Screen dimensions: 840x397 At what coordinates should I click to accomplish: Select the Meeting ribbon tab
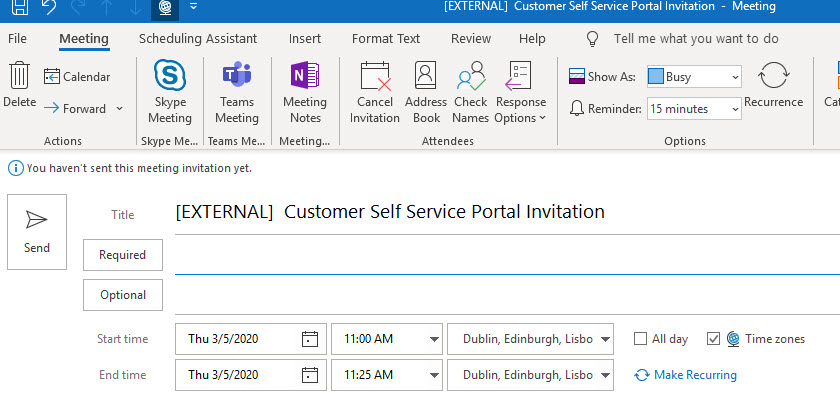[84, 39]
